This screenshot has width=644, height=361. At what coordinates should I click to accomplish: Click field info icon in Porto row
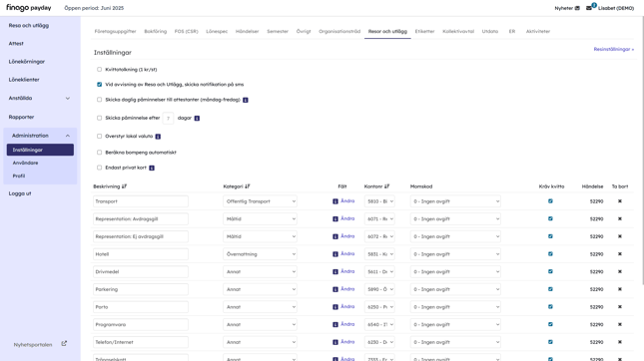tap(335, 307)
